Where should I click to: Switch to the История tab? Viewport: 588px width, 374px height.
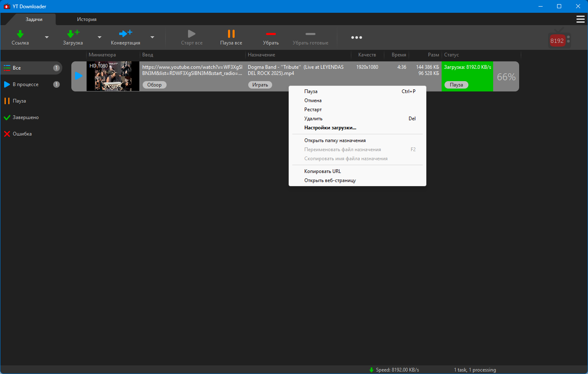click(x=87, y=19)
